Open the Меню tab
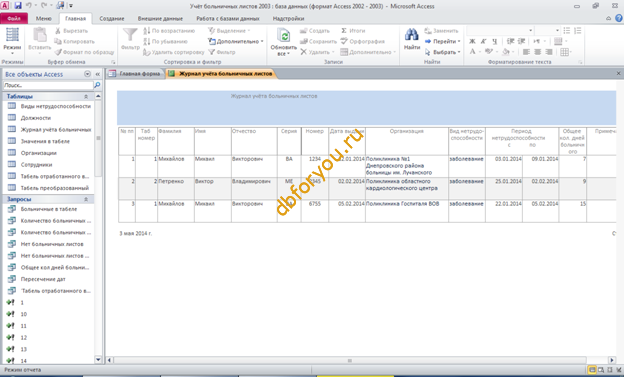The width and height of the screenshot is (624, 377). [x=43, y=18]
